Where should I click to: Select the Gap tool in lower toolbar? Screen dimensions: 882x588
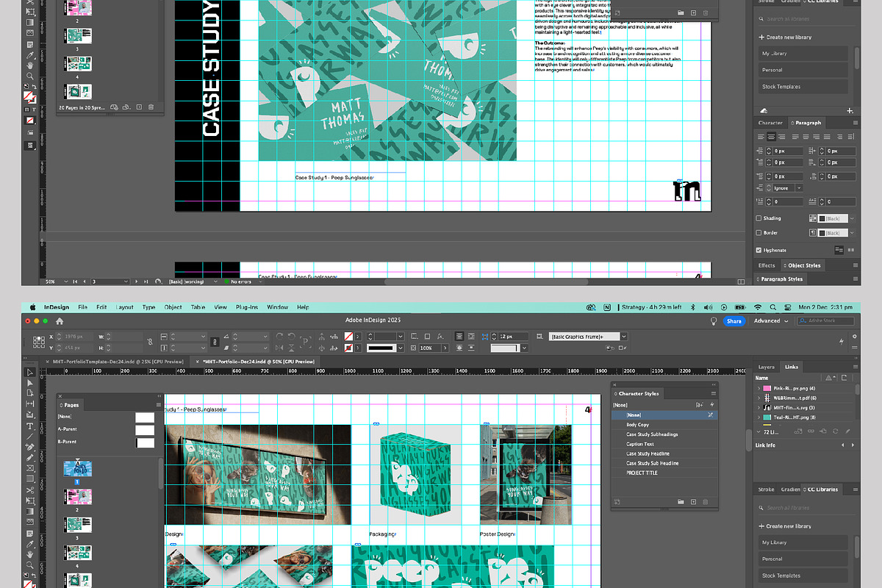(x=30, y=404)
